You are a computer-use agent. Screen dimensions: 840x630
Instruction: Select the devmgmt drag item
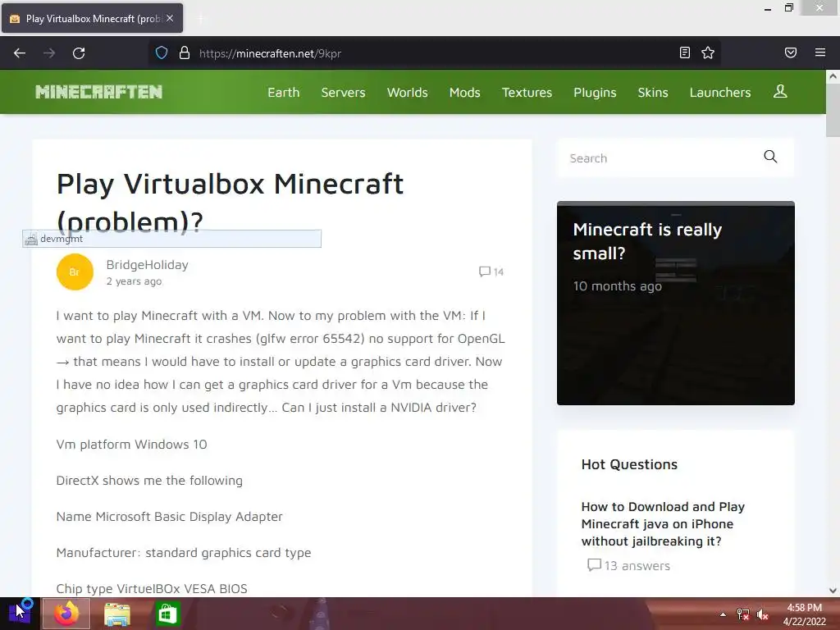[172, 239]
